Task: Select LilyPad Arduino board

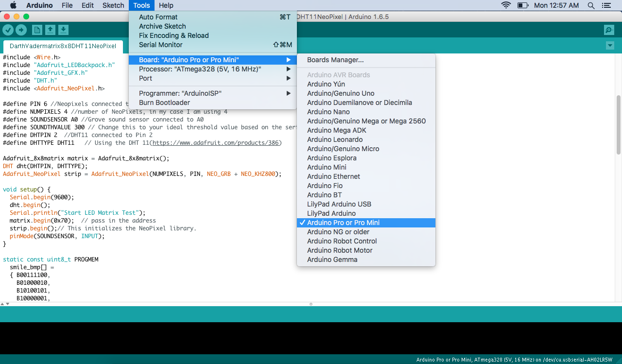Action: [366, 213]
